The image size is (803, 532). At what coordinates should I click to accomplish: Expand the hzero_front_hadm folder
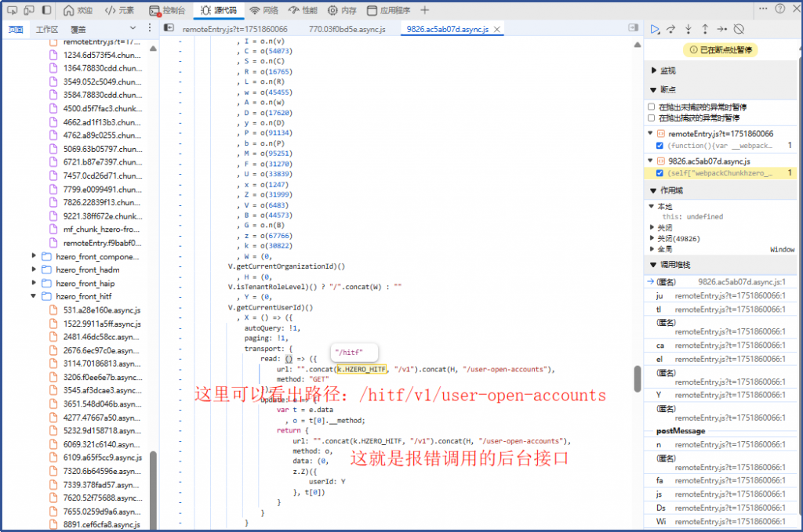(35, 270)
